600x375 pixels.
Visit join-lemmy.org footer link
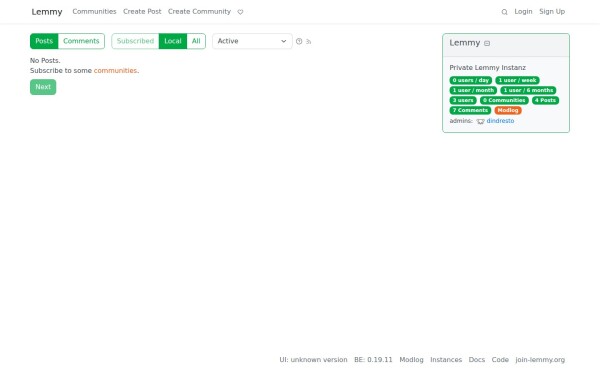540,360
